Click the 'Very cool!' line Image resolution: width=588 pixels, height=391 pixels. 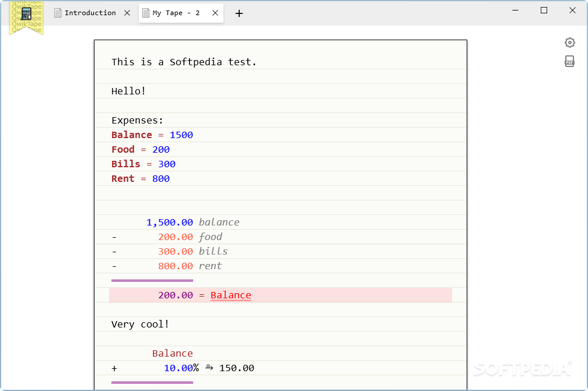click(140, 325)
